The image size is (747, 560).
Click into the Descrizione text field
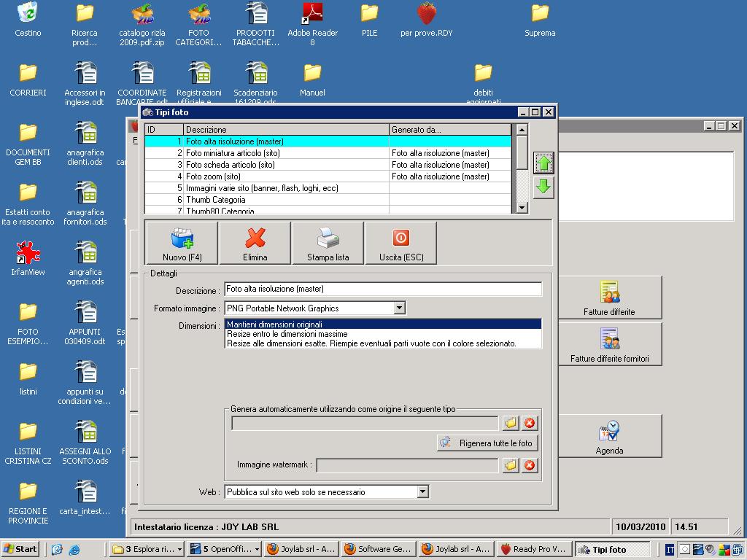(383, 289)
